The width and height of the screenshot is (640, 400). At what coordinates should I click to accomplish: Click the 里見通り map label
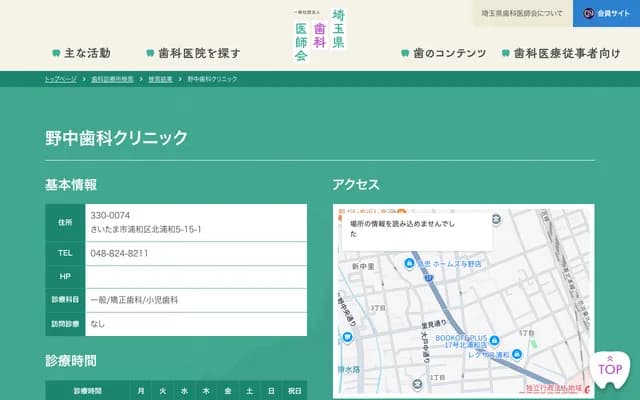point(434,324)
